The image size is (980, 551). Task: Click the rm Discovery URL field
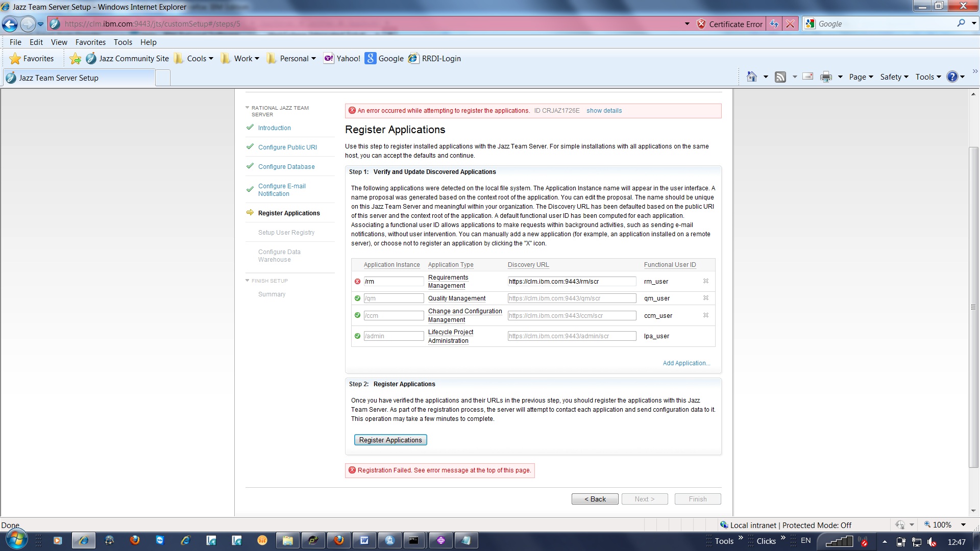click(x=572, y=282)
